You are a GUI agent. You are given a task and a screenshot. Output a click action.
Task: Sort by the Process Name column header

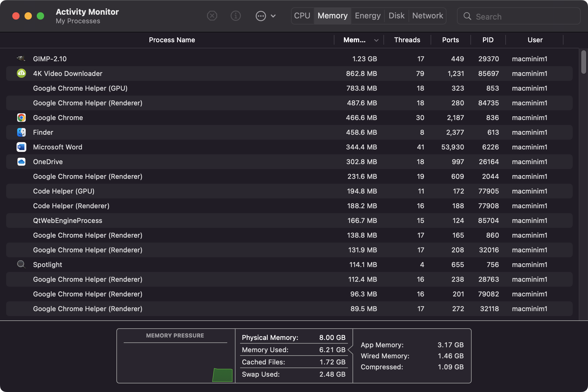(x=172, y=40)
